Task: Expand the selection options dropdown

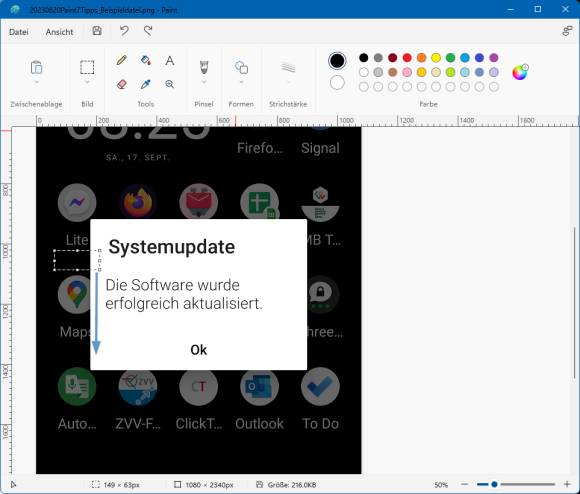Action: [87, 82]
